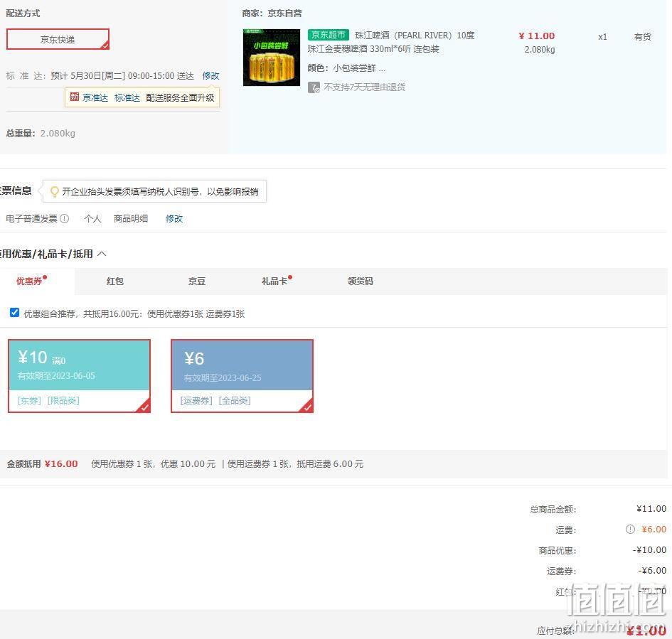This screenshot has width=672, height=639.
Task: Click product price ¥ 11.00
Action: click(537, 36)
